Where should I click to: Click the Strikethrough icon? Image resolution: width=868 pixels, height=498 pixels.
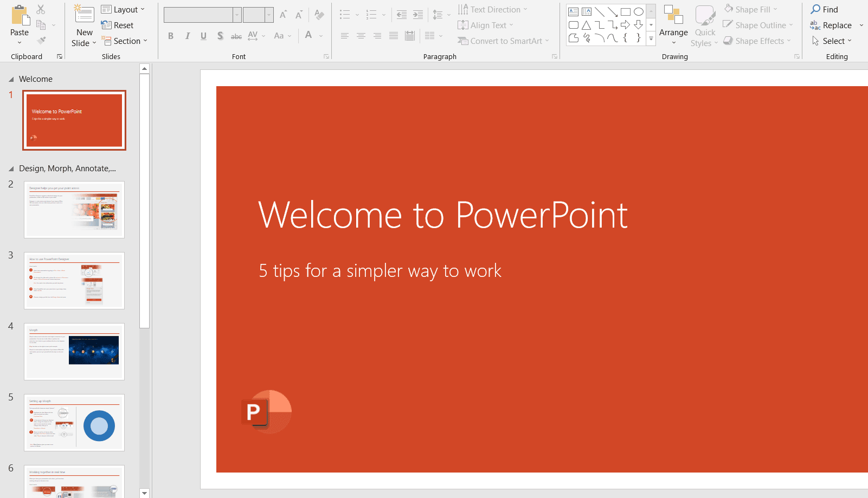coord(236,36)
